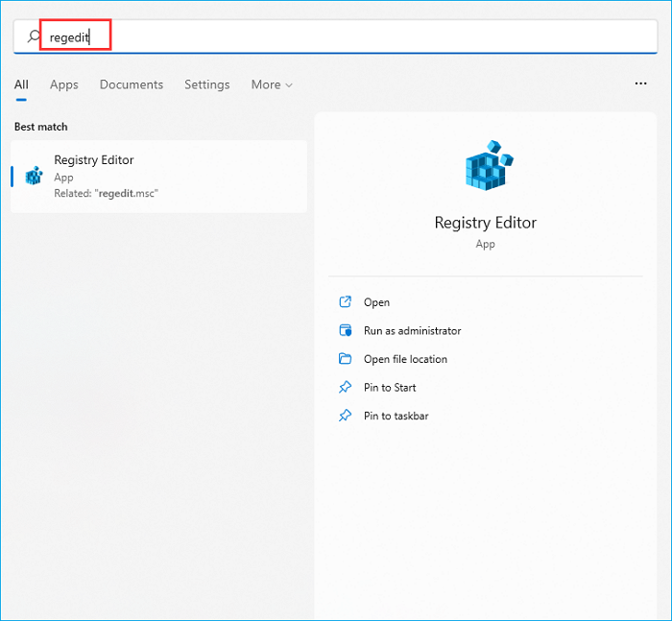
Task: Choose Pin to Start
Action: pyautogui.click(x=390, y=388)
